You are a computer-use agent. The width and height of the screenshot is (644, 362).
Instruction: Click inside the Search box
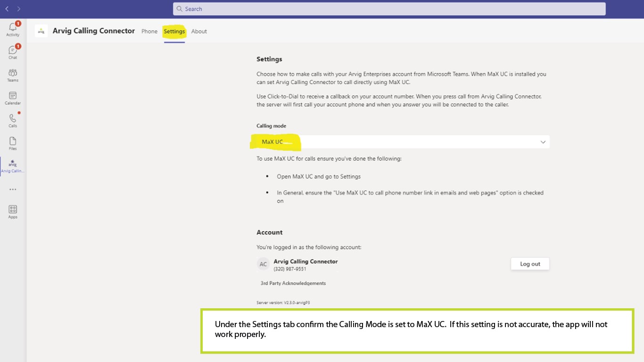click(x=389, y=9)
